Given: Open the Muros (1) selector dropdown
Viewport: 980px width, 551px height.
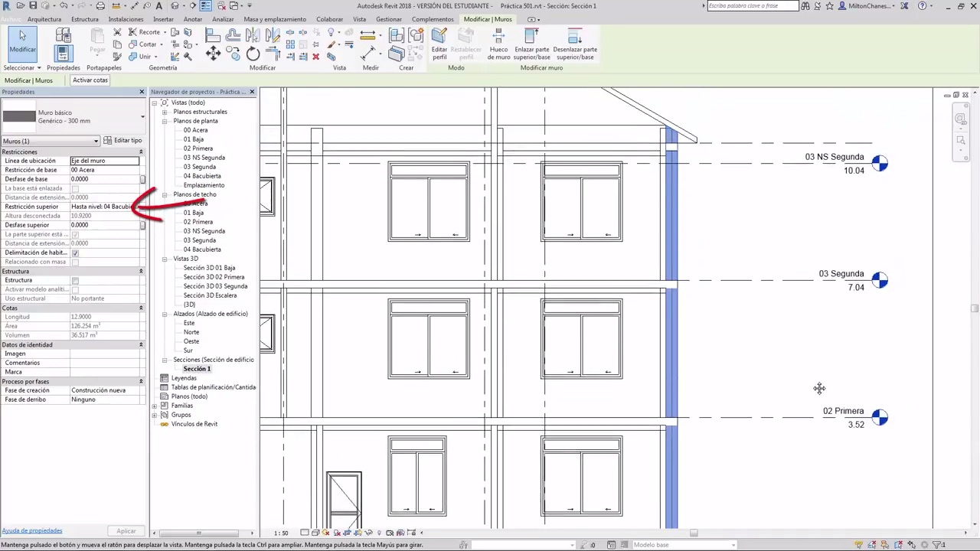Looking at the screenshot, I should pos(94,141).
